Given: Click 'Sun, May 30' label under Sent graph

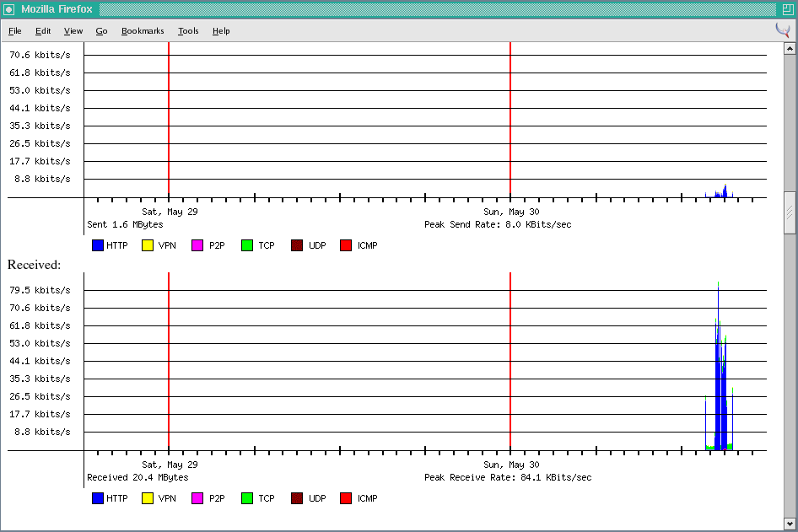Looking at the screenshot, I should (x=511, y=212).
